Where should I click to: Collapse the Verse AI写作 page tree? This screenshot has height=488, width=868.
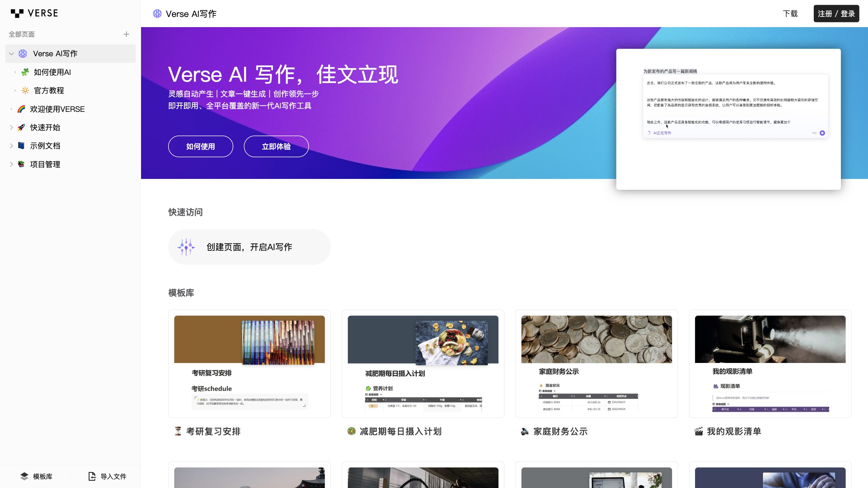point(11,53)
